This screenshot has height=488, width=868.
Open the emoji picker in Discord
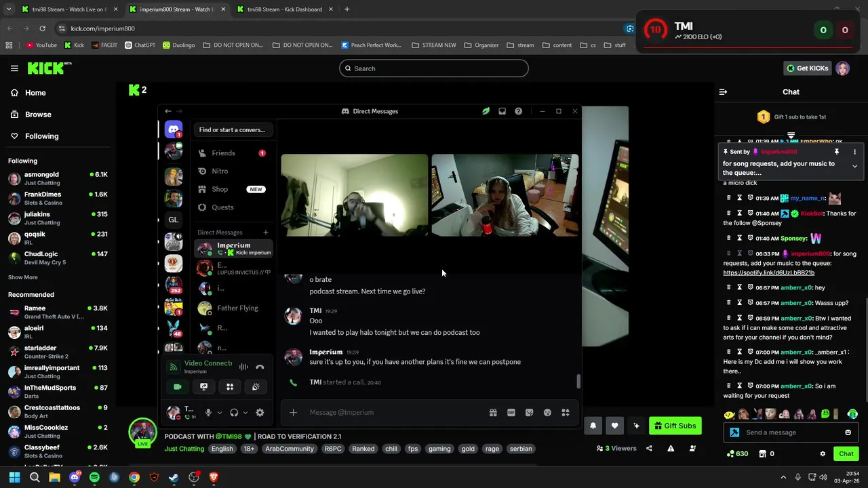click(547, 412)
